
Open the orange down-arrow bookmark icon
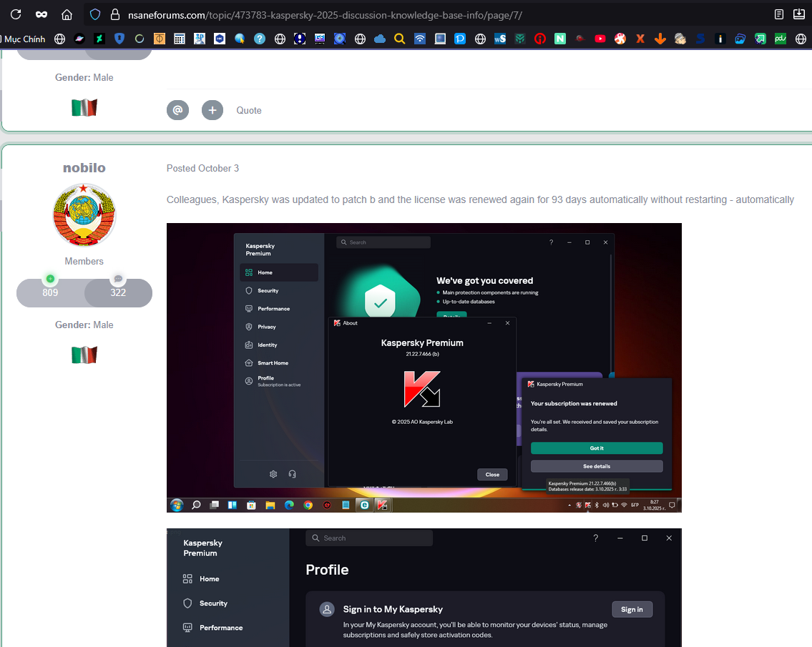pyautogui.click(x=660, y=39)
